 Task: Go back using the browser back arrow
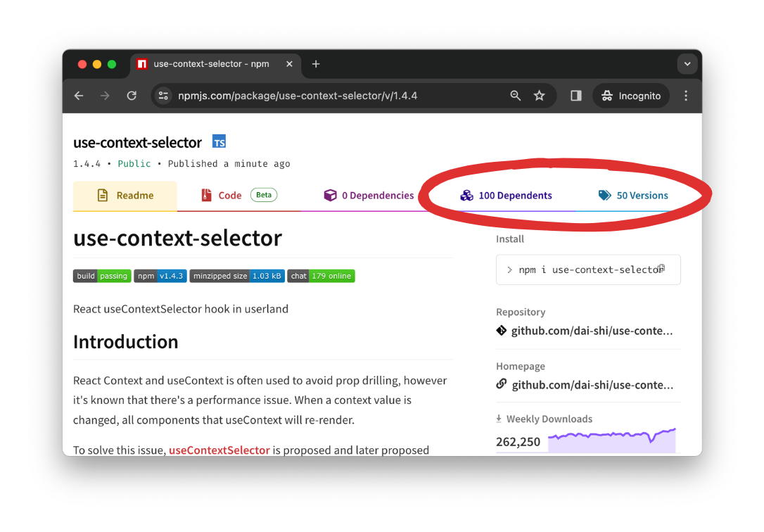(x=79, y=96)
